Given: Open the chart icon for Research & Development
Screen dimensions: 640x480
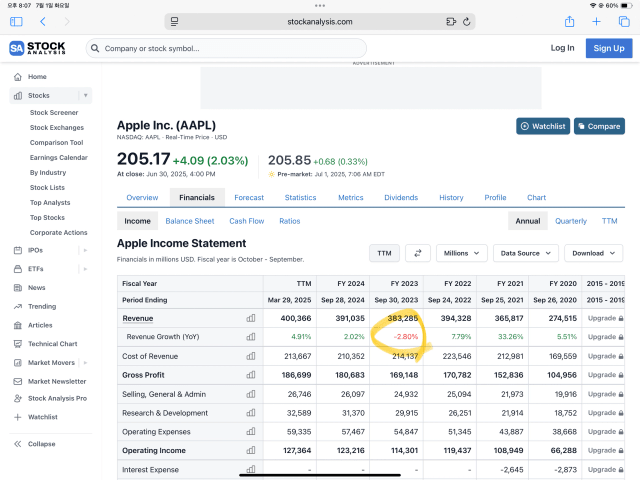Looking at the screenshot, I should coord(251,413).
